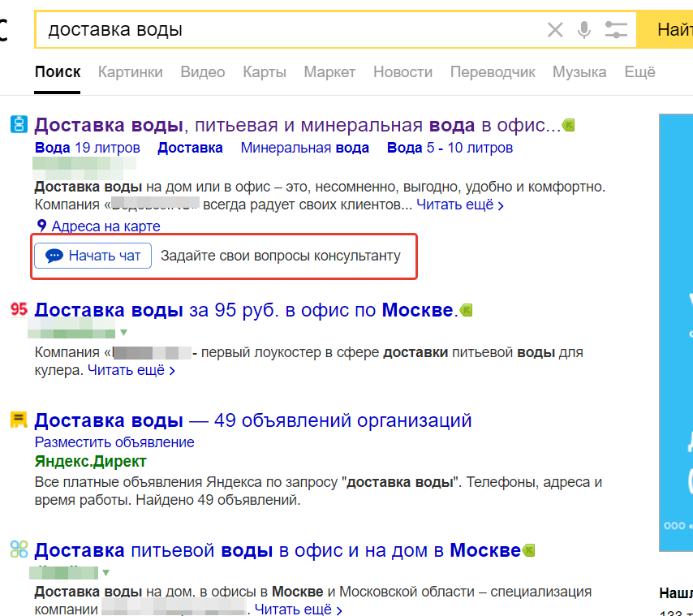Image resolution: width=693 pixels, height=616 pixels.
Task: Switch to the 'Картинки' tab
Action: point(130,72)
